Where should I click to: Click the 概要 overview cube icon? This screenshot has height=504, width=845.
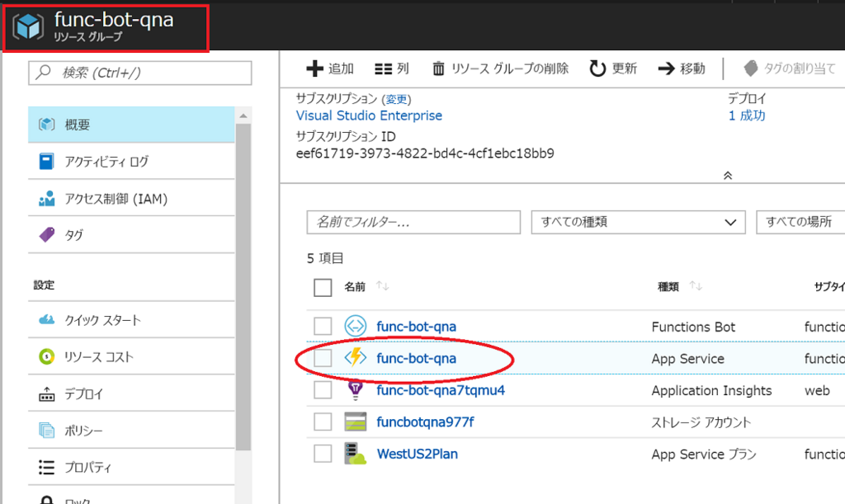pos(47,125)
